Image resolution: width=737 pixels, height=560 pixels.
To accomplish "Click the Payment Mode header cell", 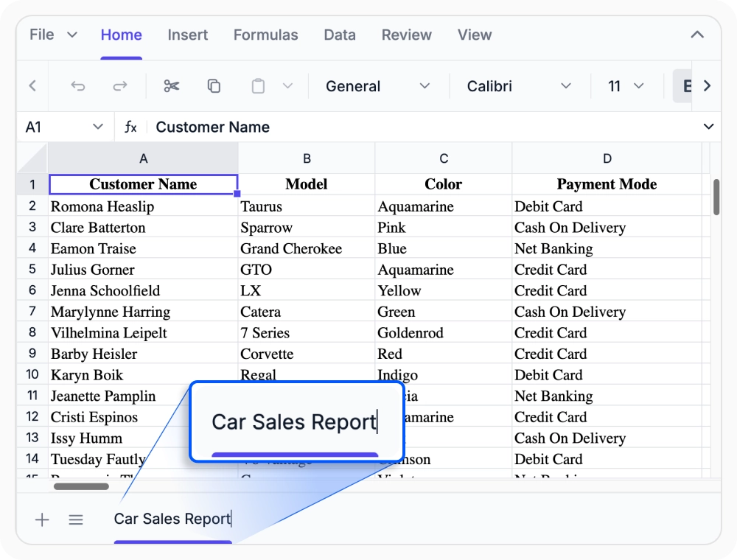I will pyautogui.click(x=607, y=184).
